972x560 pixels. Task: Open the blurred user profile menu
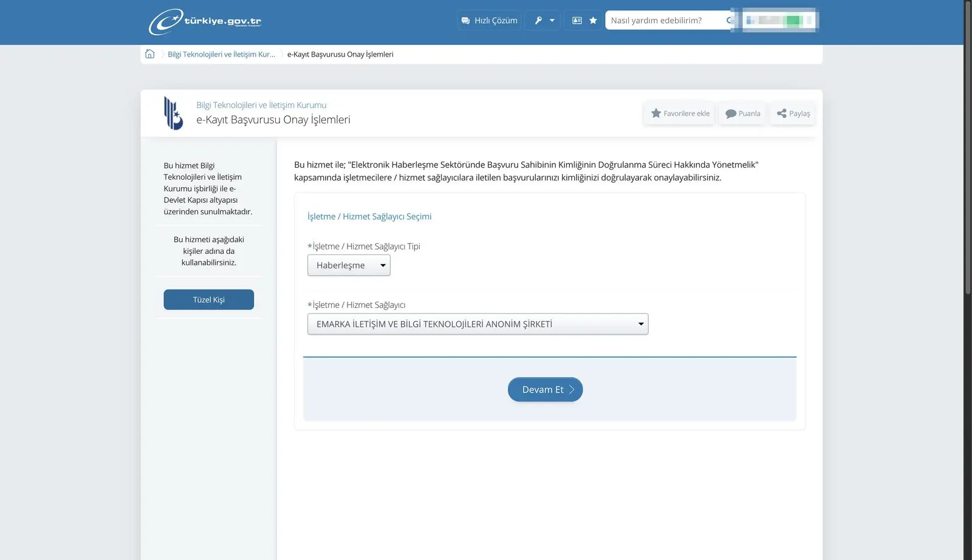(x=780, y=21)
